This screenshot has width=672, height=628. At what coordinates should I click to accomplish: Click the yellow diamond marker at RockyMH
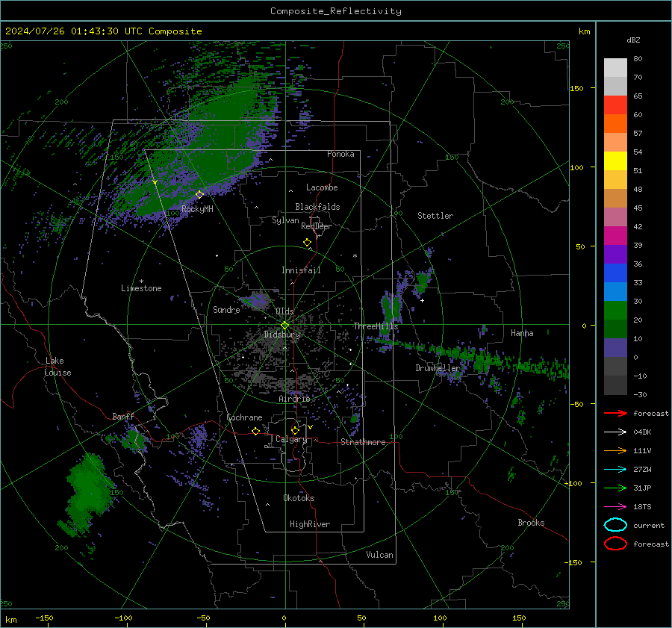[199, 195]
